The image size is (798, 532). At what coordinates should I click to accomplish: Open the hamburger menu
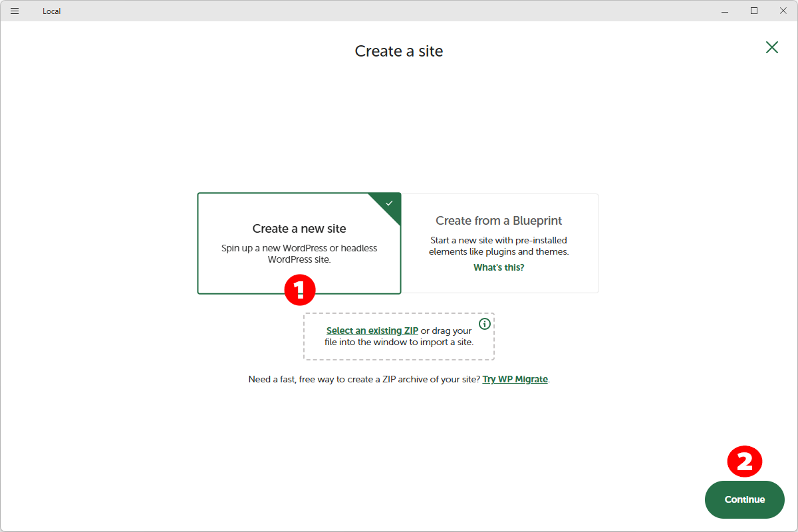click(14, 11)
